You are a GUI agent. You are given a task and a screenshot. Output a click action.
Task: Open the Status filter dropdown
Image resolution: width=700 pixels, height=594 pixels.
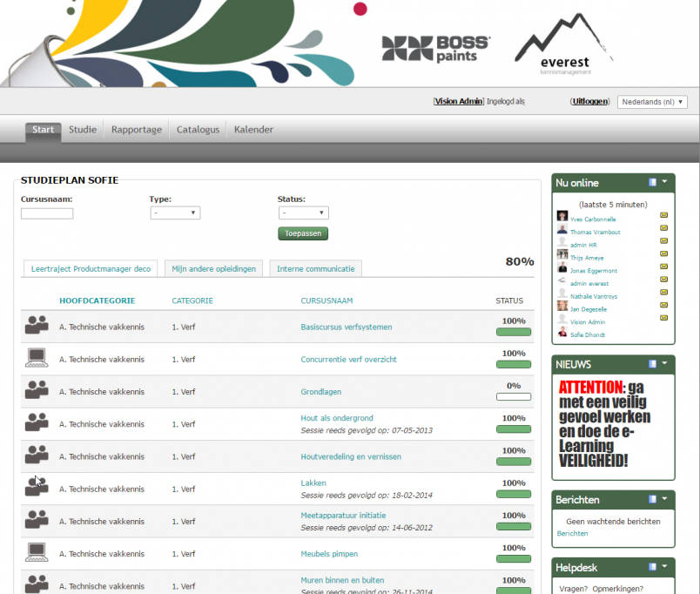click(x=303, y=213)
